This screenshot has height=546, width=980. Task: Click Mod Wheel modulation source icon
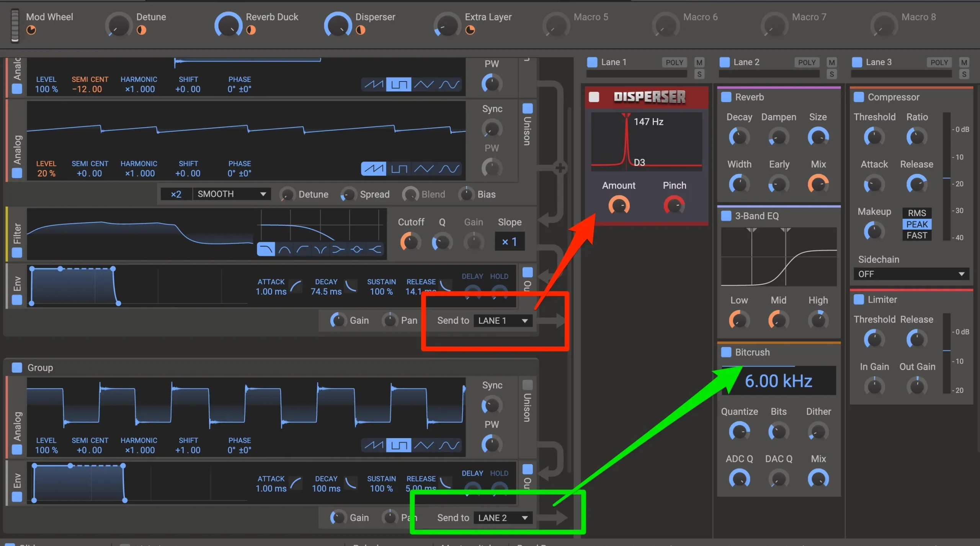pos(31,30)
